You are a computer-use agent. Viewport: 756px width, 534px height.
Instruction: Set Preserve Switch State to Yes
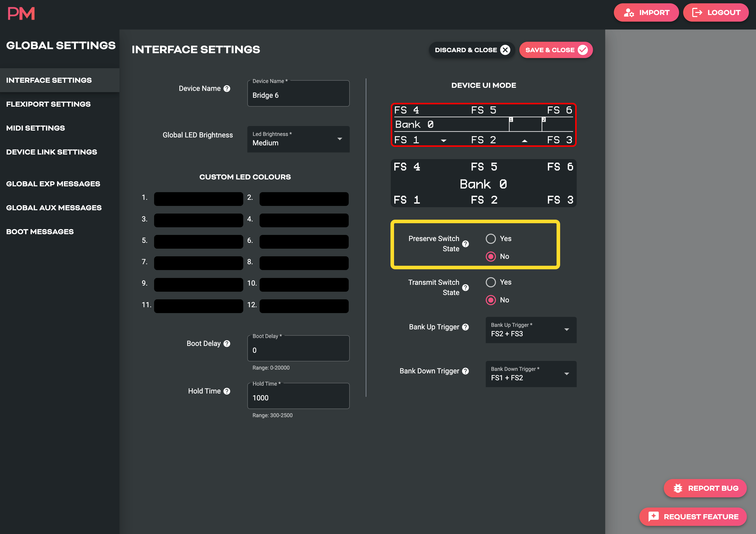pyautogui.click(x=491, y=238)
